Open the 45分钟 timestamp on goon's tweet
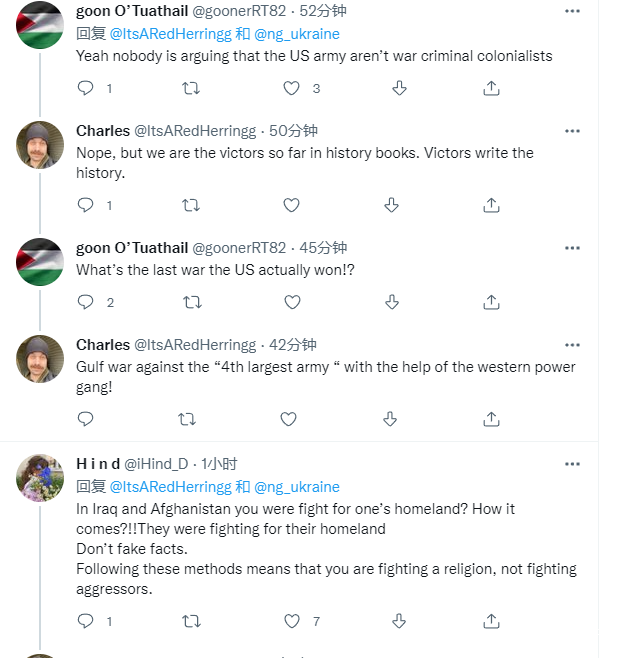Screen dimensions: 627x658 coord(323,248)
